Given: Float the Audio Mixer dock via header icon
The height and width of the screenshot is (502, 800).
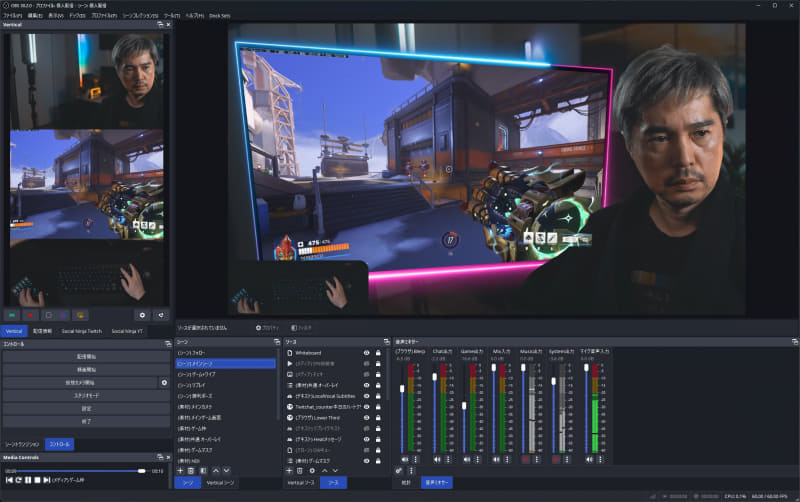Looking at the screenshot, I should pyautogui.click(x=795, y=342).
